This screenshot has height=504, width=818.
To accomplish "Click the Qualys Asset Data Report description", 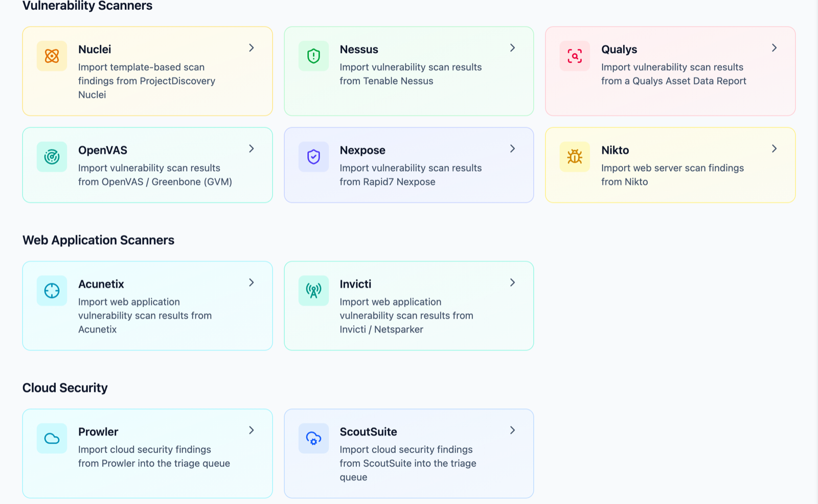I will (x=674, y=74).
